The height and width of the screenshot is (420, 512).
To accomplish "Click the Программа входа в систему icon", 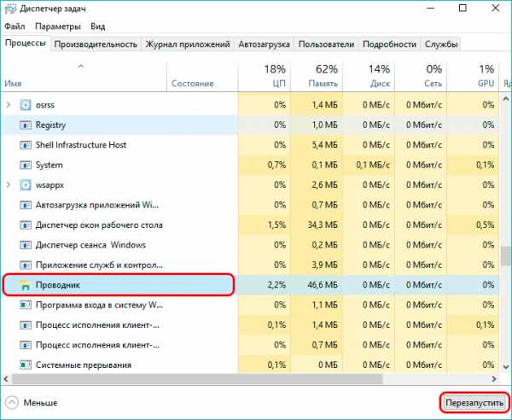I will coord(26,305).
